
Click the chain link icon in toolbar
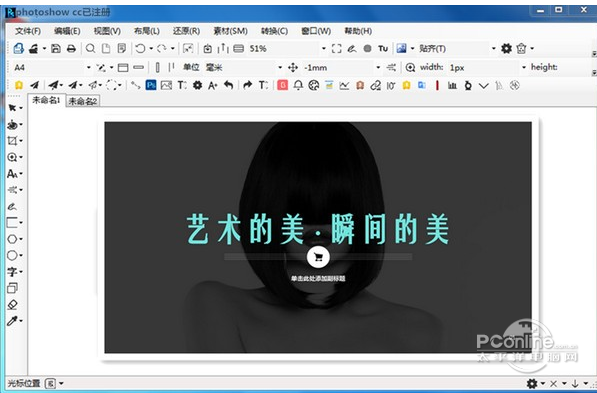(x=375, y=86)
